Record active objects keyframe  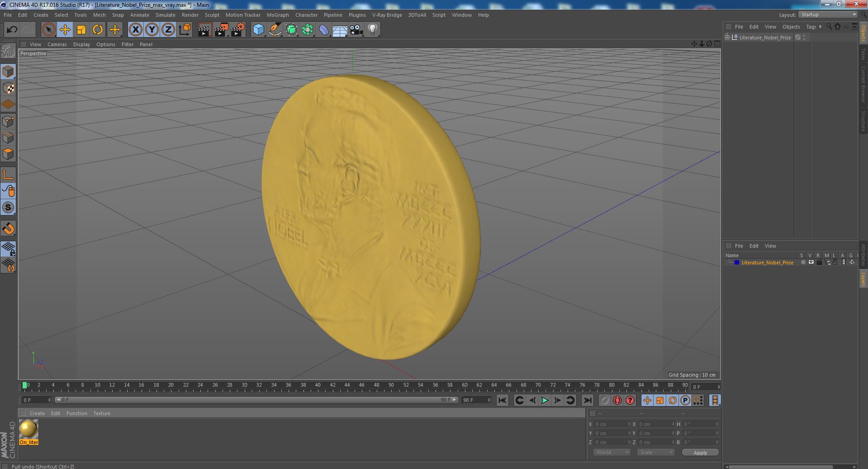[x=604, y=400]
